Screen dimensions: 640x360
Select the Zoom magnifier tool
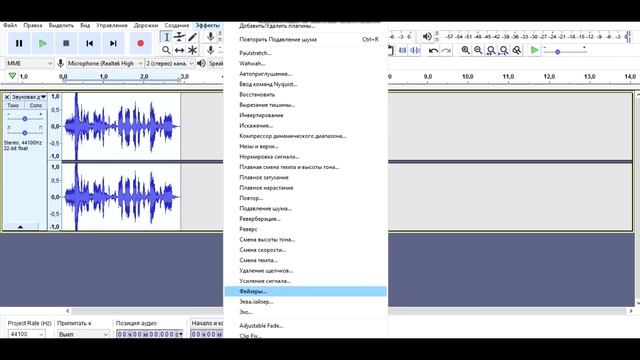click(166, 50)
